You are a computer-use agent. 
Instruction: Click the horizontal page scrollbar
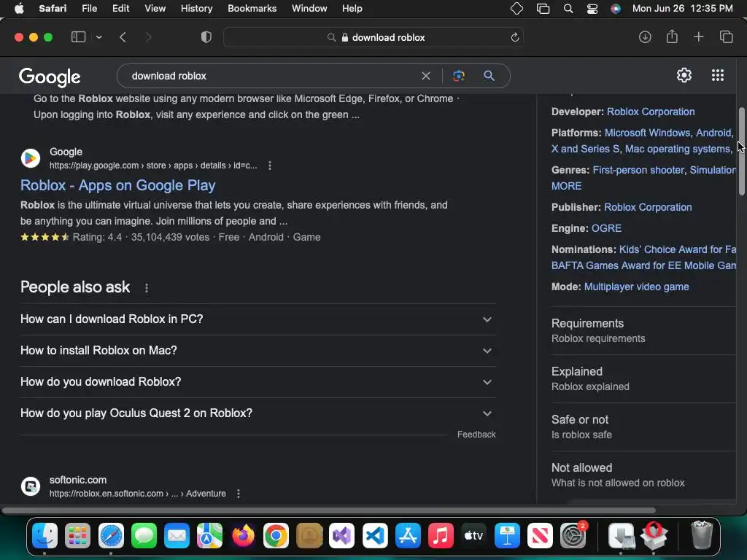pyautogui.click(x=329, y=510)
